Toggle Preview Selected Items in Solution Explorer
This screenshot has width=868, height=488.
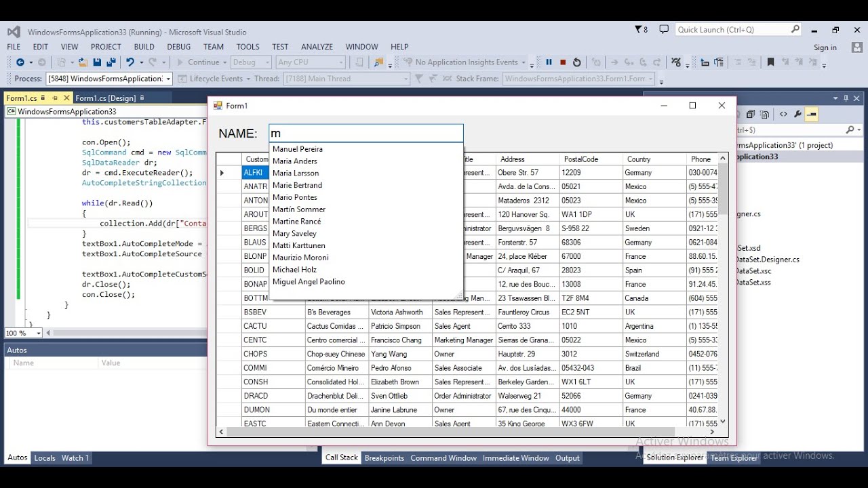click(812, 115)
